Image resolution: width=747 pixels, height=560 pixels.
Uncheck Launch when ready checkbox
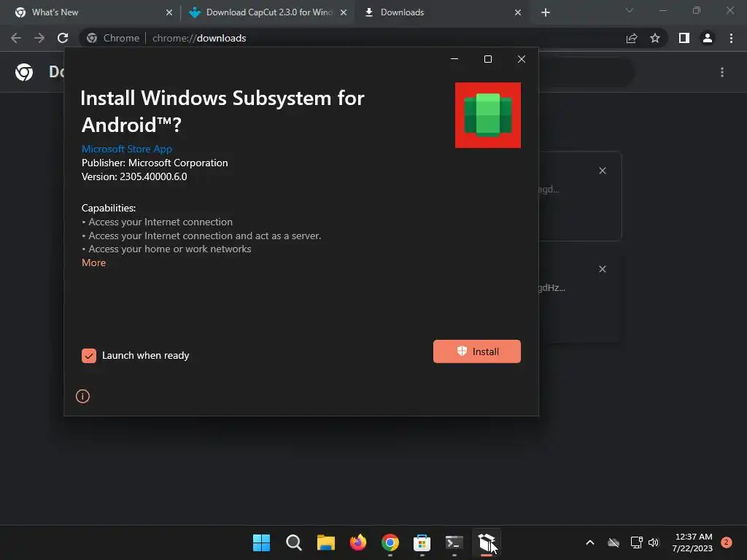[88, 356]
